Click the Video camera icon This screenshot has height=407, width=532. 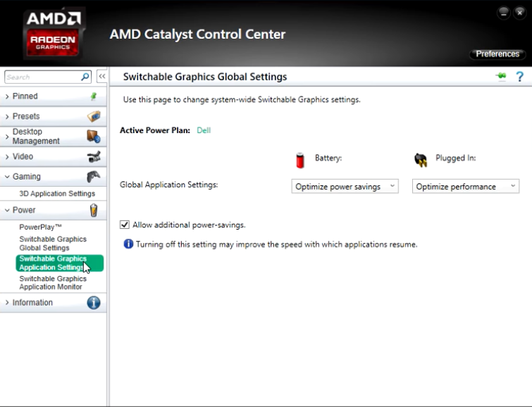click(94, 156)
